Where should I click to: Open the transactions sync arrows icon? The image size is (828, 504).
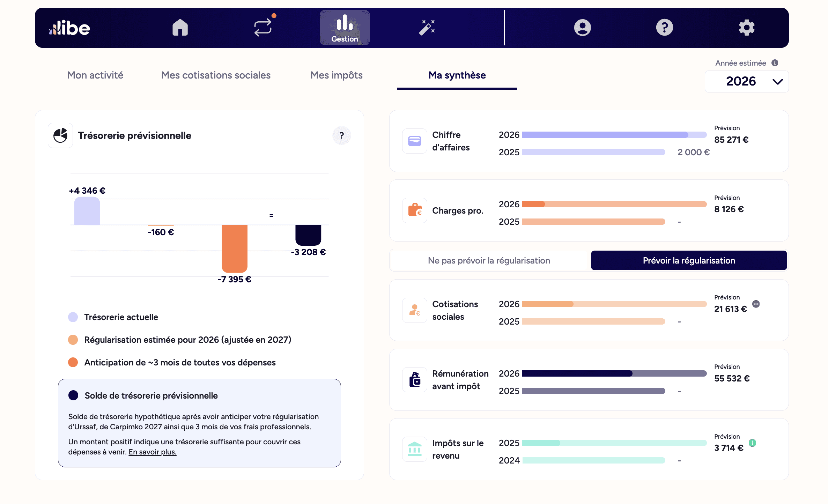click(263, 28)
